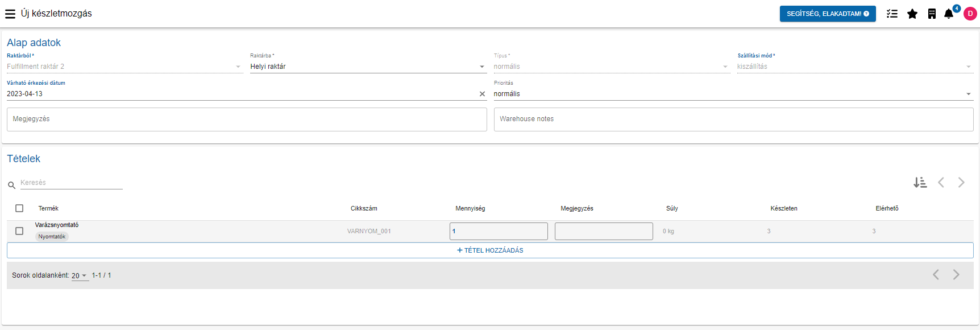The width and height of the screenshot is (980, 330).
Task: Sort by Mennyiség column header
Action: click(470, 208)
